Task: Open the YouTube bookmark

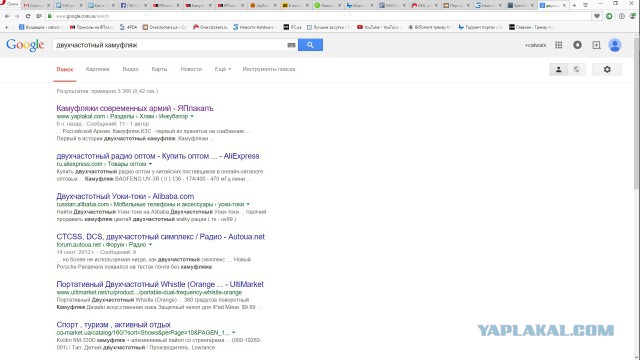Action: pyautogui.click(x=378, y=27)
